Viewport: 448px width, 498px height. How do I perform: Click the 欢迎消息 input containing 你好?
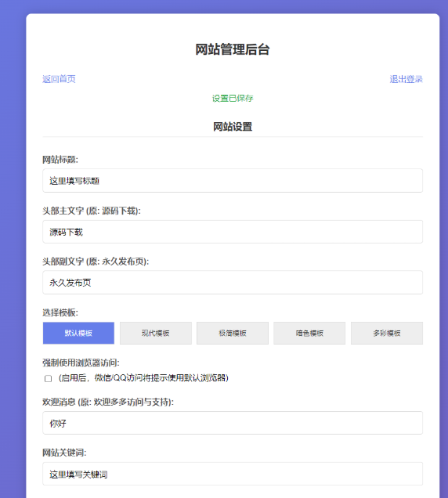(x=233, y=423)
